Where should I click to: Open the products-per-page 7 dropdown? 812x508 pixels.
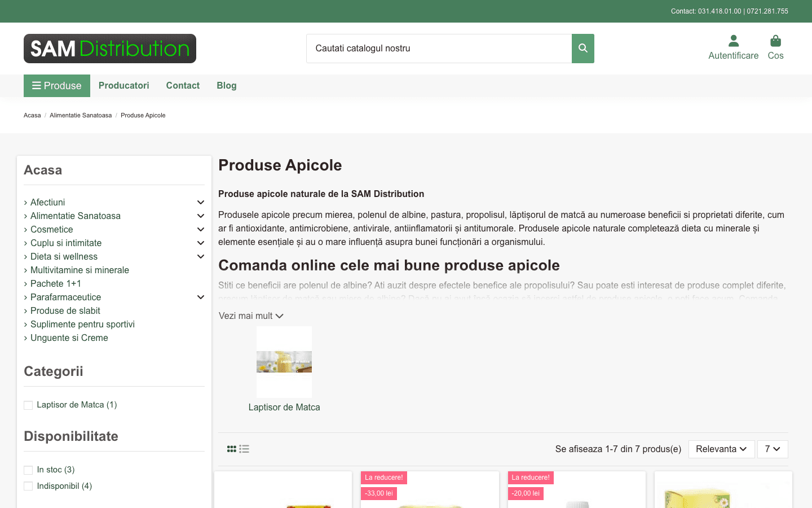[773, 449]
